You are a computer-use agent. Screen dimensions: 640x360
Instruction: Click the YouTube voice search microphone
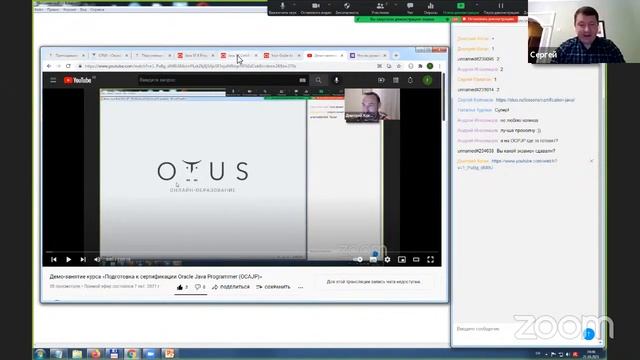[x=336, y=80]
